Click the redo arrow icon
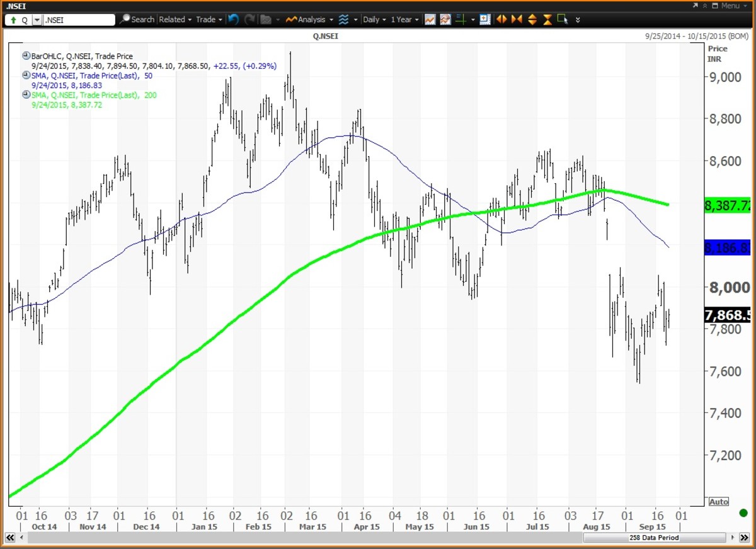Screen dimensions: 756x549 pos(249,20)
